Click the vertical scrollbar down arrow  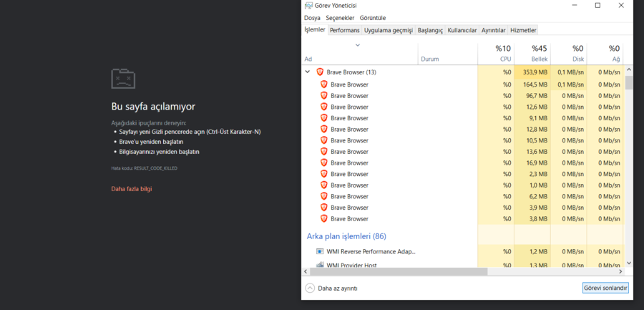pos(629,262)
